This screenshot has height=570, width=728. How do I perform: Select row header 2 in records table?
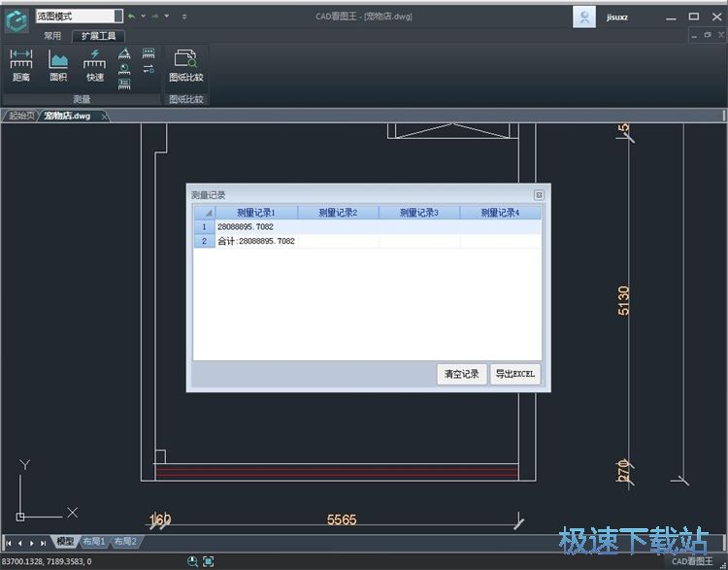(x=204, y=241)
